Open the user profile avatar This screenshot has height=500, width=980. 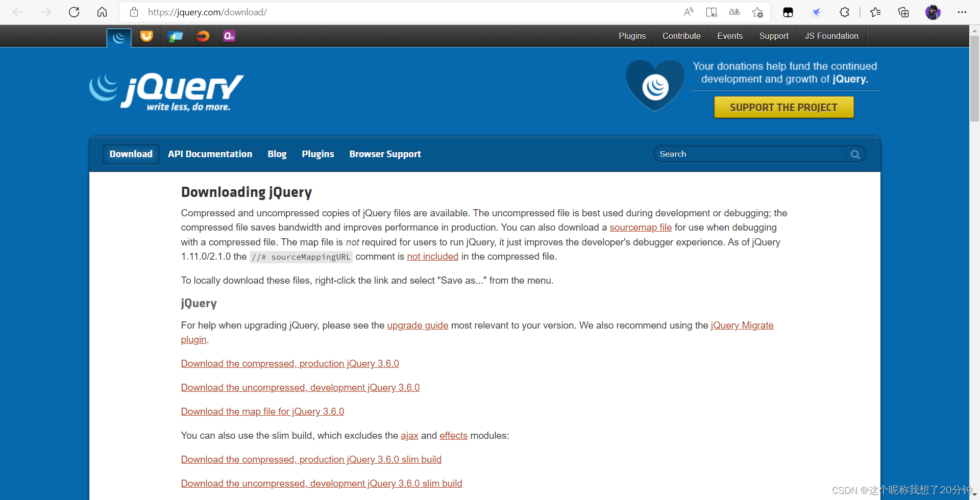pos(933,12)
